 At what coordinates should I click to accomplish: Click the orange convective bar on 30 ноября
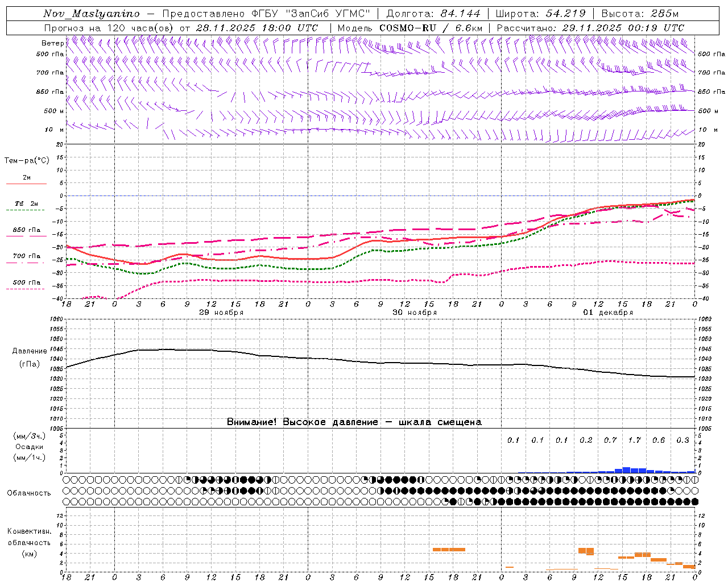(449, 550)
